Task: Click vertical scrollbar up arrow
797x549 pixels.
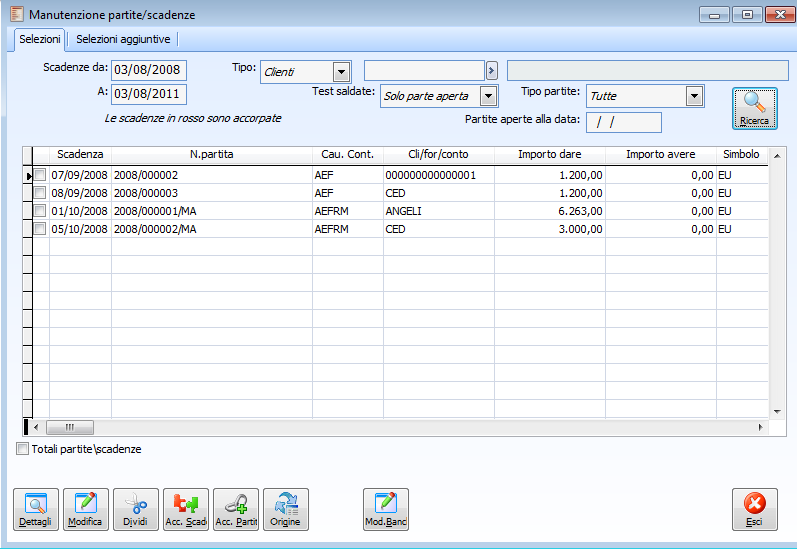Action: coord(777,156)
